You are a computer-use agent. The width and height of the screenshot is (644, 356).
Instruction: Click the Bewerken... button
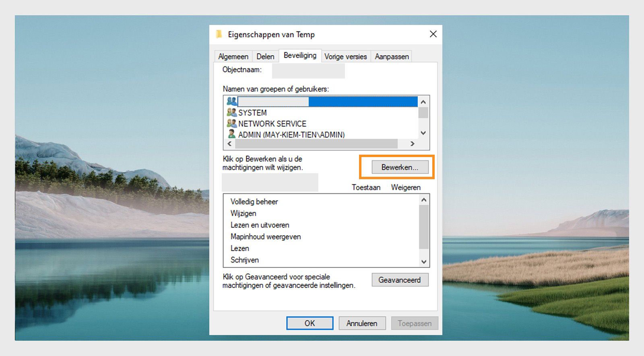coord(400,167)
